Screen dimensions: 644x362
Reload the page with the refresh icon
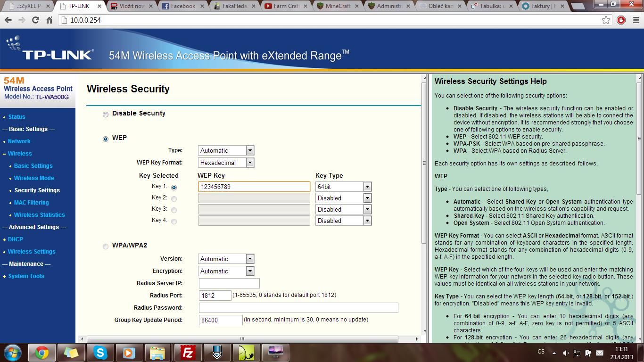pos(35,20)
